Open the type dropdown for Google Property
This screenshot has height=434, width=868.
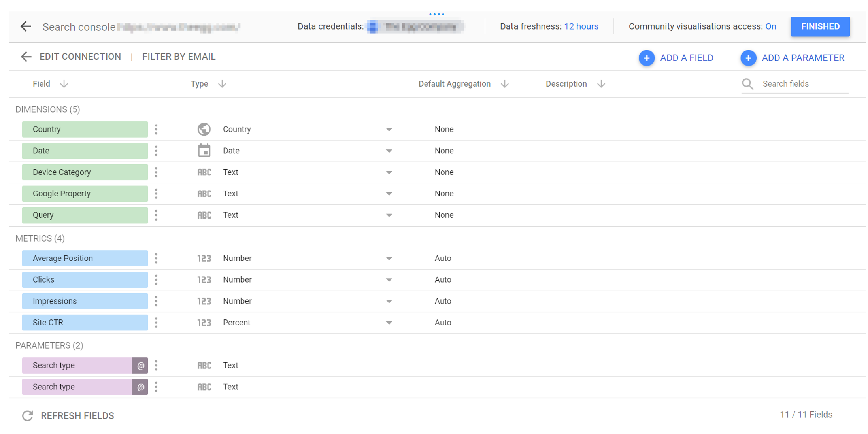[389, 194]
